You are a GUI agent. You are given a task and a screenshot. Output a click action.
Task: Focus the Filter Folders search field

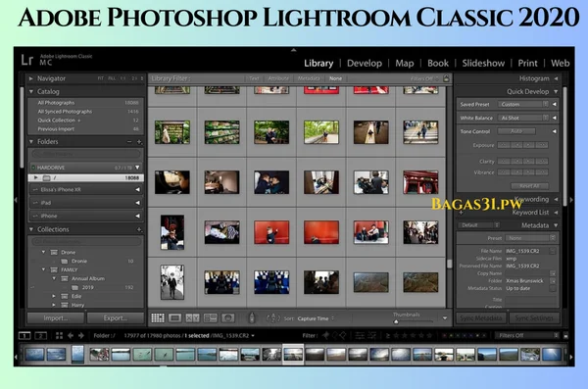(86, 154)
